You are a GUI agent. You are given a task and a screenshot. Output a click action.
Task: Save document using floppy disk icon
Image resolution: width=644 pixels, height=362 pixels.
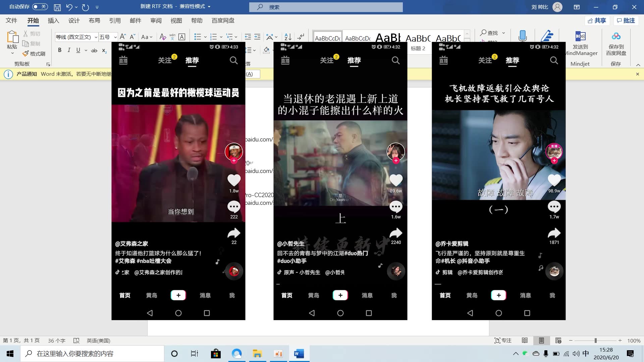[57, 7]
